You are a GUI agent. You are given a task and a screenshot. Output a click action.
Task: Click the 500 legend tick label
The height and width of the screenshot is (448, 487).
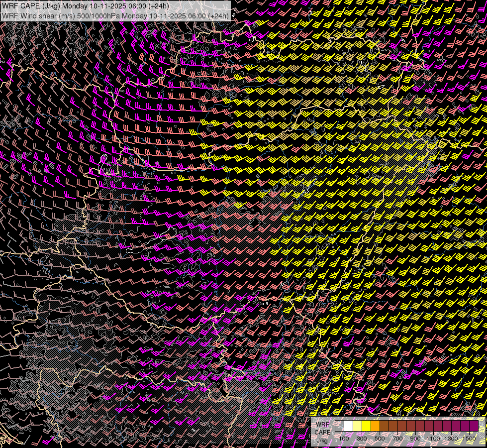pyautogui.click(x=380, y=439)
